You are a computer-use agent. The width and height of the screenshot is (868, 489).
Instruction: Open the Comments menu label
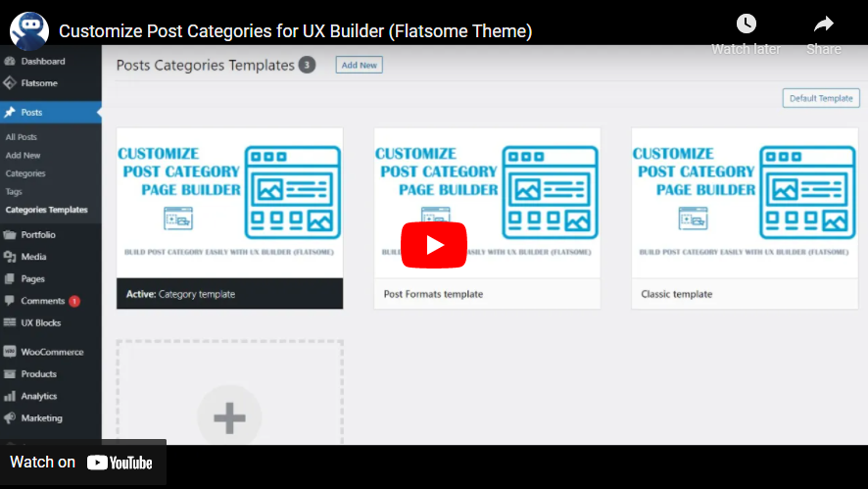pyautogui.click(x=43, y=301)
